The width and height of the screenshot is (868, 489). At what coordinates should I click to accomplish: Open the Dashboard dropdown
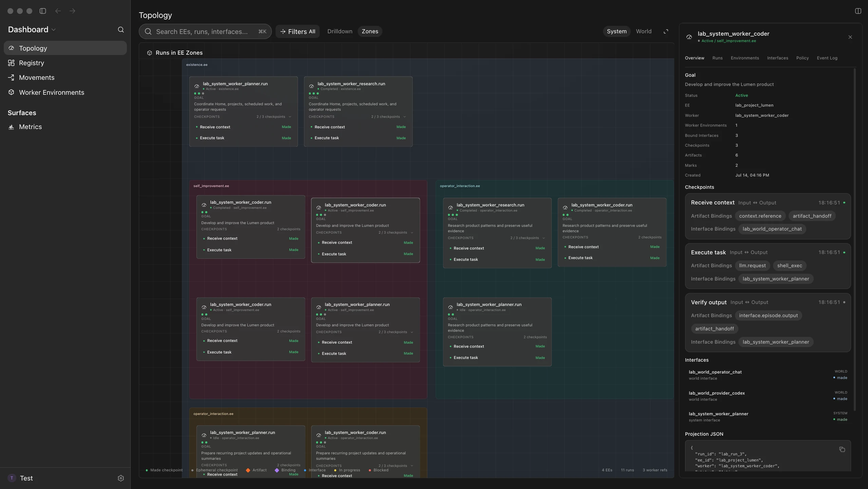[32, 30]
